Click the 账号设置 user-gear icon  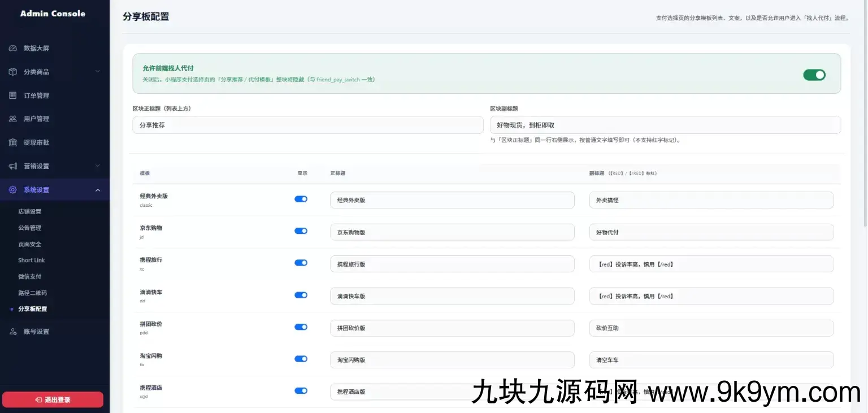click(x=13, y=332)
